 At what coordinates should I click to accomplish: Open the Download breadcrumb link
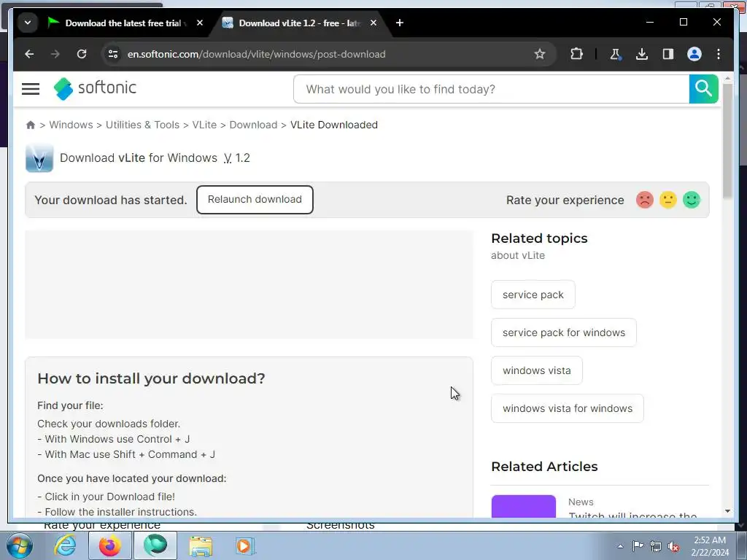coord(253,125)
